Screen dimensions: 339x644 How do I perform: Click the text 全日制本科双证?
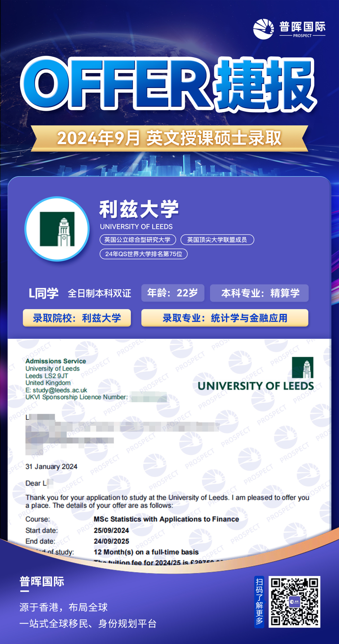tap(100, 293)
